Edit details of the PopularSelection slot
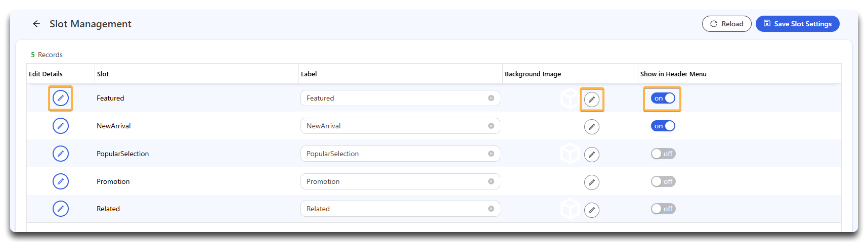868x242 pixels. click(x=61, y=154)
